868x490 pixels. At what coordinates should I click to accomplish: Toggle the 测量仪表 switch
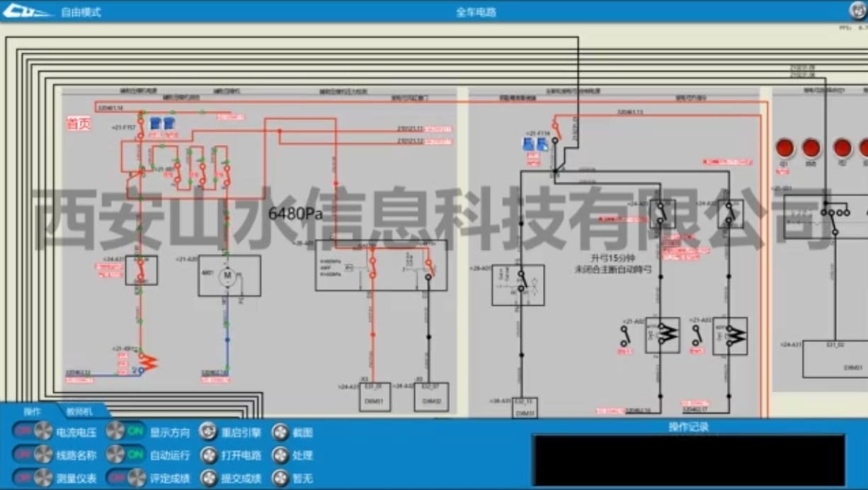click(x=33, y=478)
